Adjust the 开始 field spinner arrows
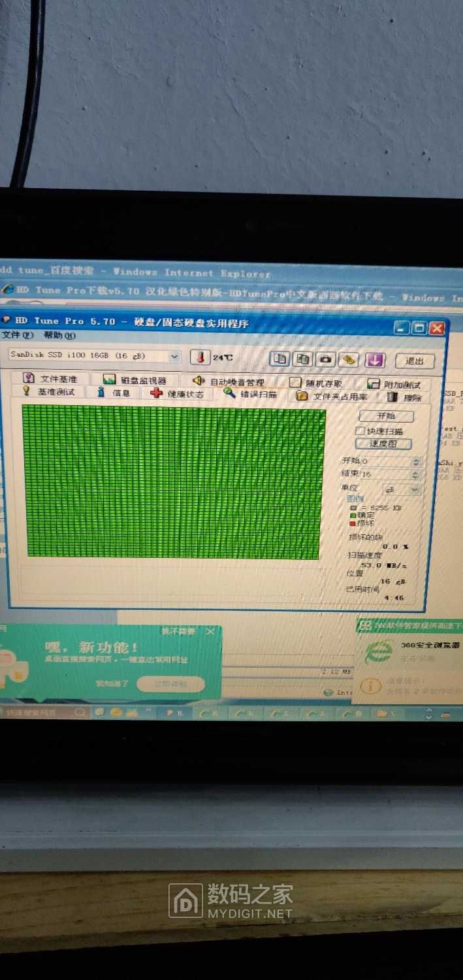This screenshot has height=980, width=463. click(x=416, y=462)
